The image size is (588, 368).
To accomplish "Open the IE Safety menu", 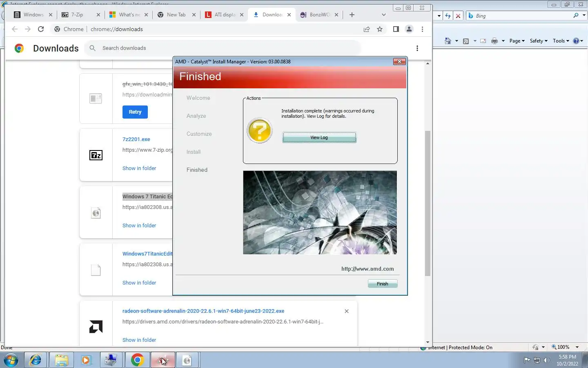I will click(539, 41).
